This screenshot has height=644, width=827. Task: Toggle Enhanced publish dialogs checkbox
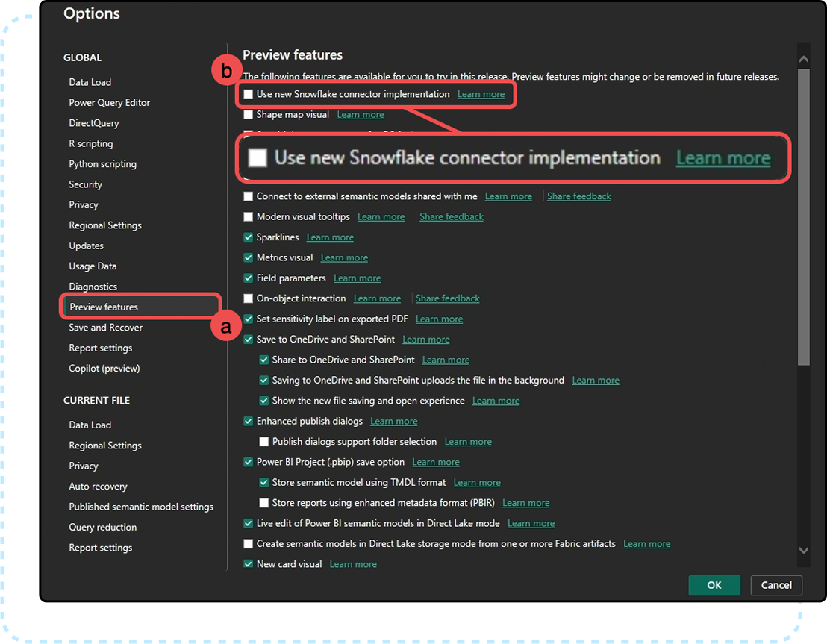coord(248,422)
